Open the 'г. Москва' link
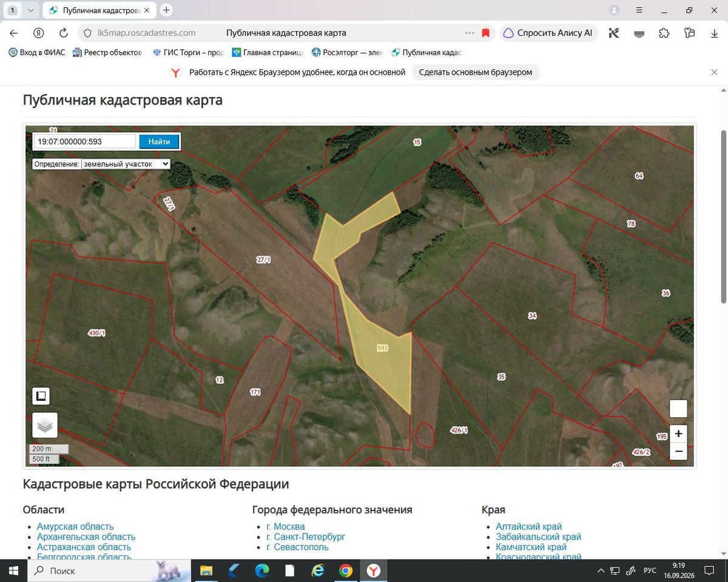 (x=285, y=526)
